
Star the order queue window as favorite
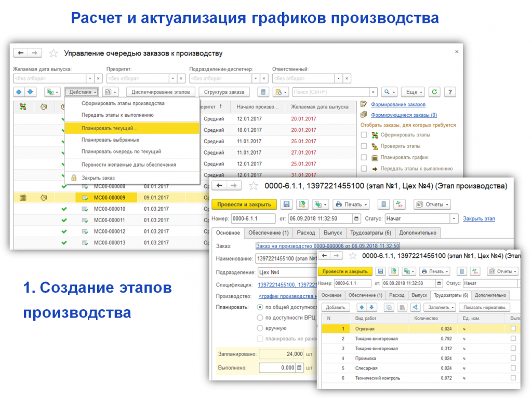54,53
